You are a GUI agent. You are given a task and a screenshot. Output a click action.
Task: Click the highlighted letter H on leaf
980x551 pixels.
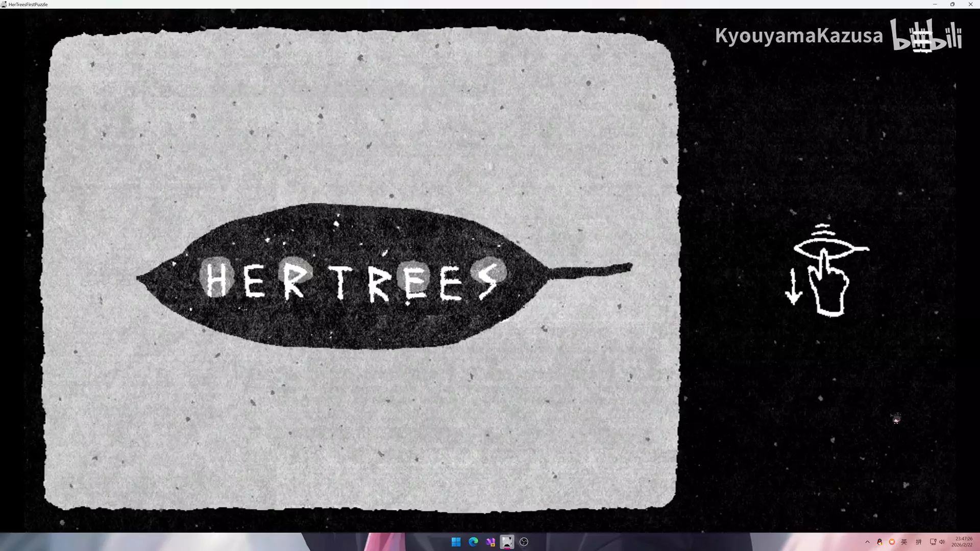coord(216,279)
